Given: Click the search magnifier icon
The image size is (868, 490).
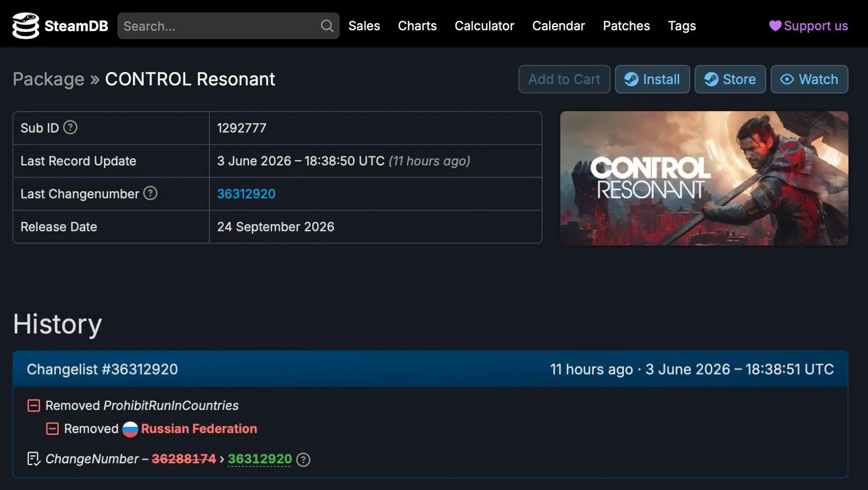Looking at the screenshot, I should point(327,26).
